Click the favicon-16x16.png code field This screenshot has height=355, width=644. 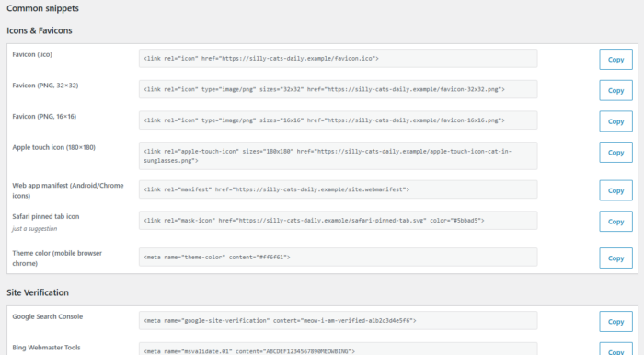click(x=338, y=120)
